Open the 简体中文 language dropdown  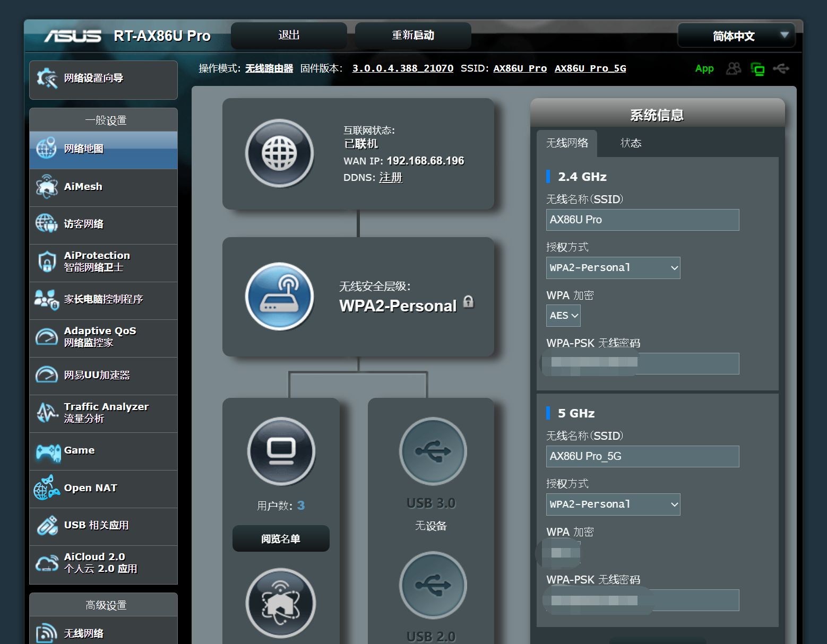(736, 36)
